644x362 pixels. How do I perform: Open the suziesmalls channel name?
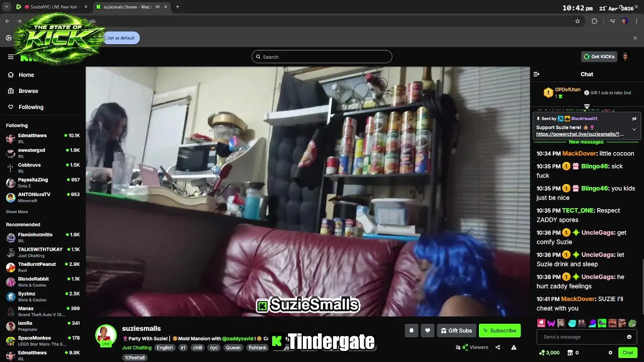[141, 328]
